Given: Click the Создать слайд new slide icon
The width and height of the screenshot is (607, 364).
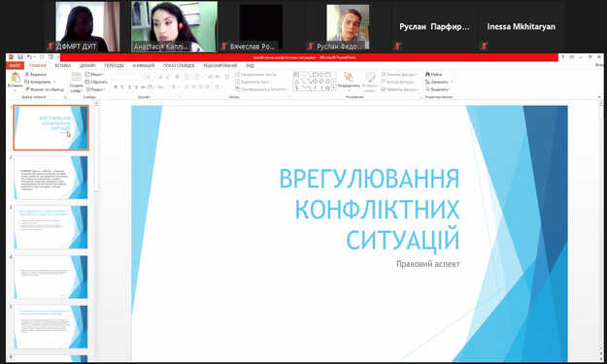Looking at the screenshot, I should pos(77,77).
